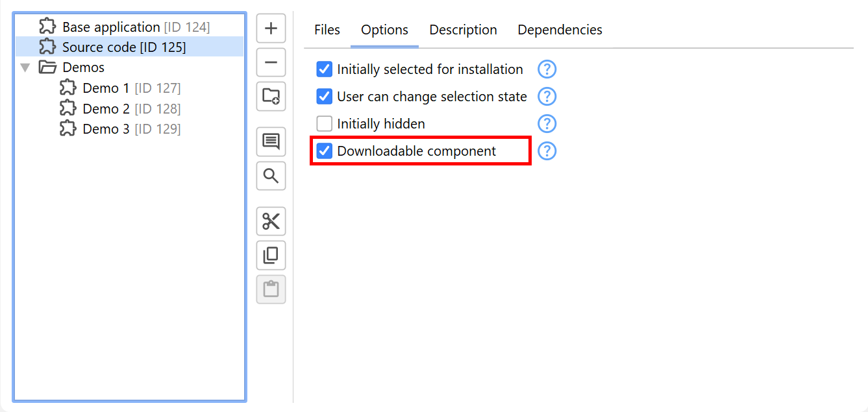The image size is (868, 412).
Task: Open help for Downloadable component option
Action: pyautogui.click(x=547, y=151)
